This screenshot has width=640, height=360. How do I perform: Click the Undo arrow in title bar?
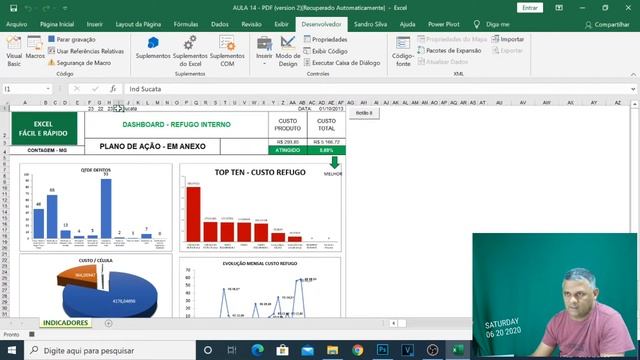pos(28,8)
